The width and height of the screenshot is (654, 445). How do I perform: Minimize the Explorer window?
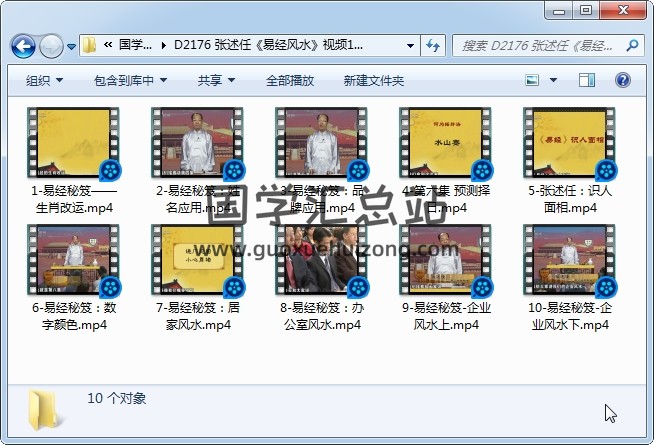558,11
